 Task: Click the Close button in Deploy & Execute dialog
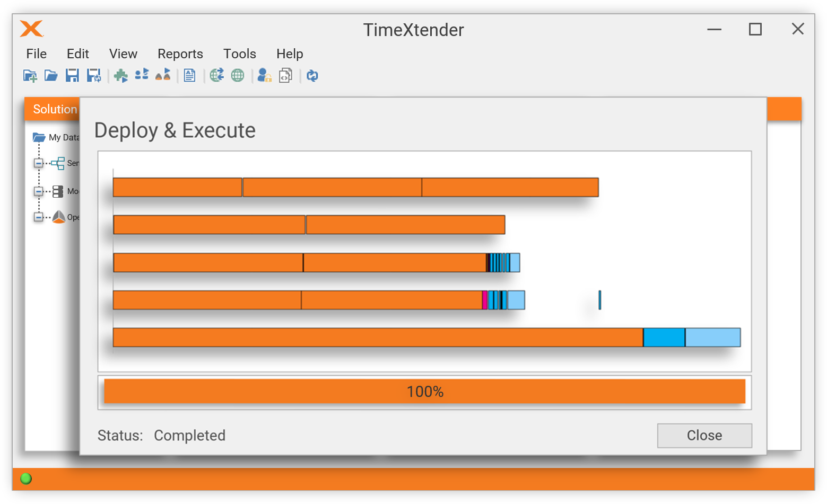click(x=704, y=435)
